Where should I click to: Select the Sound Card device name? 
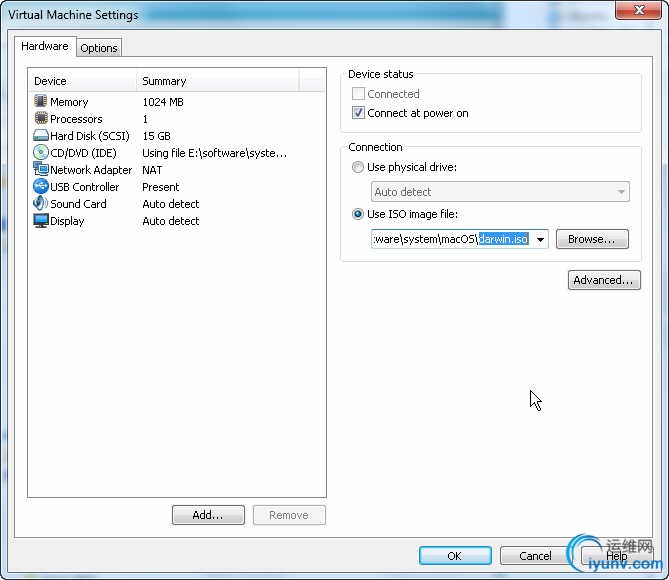tap(79, 204)
